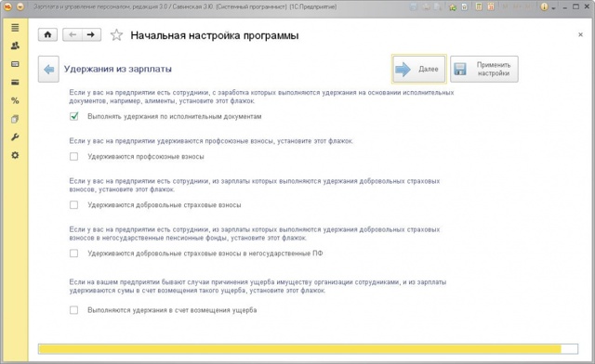Click the get link icon in title bar
Screen dimensions: 595x364
point(465,6)
